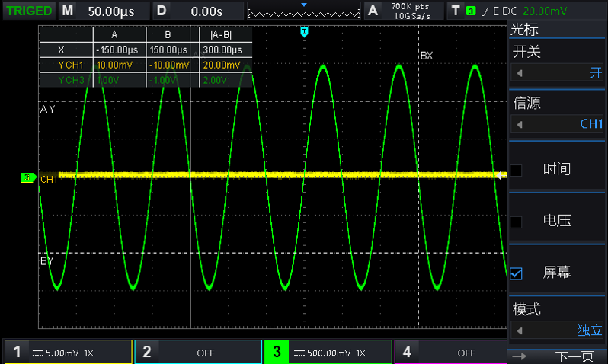
Task: Click the waveform memory overview bar
Action: click(304, 12)
